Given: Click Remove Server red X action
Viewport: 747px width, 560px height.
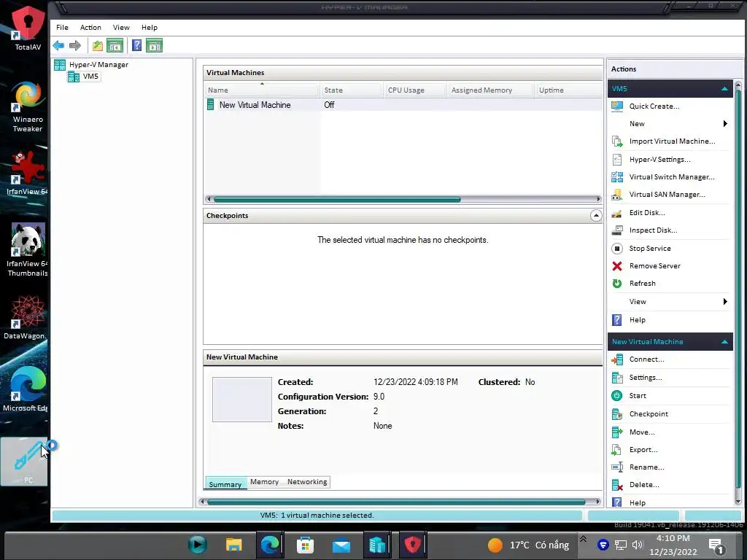Looking at the screenshot, I should 654,266.
